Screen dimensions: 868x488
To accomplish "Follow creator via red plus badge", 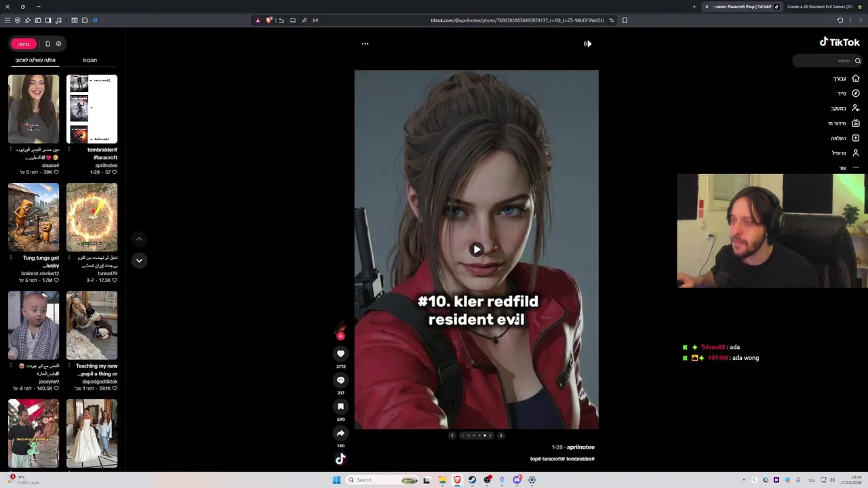I will [x=340, y=335].
